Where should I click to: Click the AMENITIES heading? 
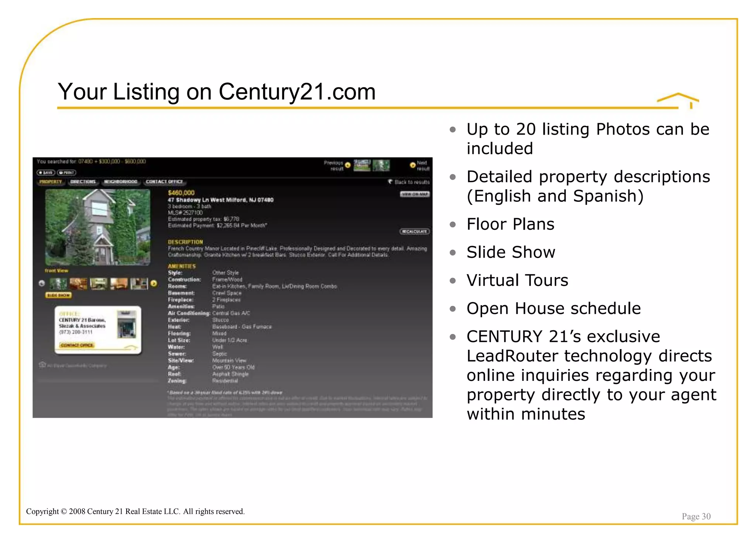[182, 266]
